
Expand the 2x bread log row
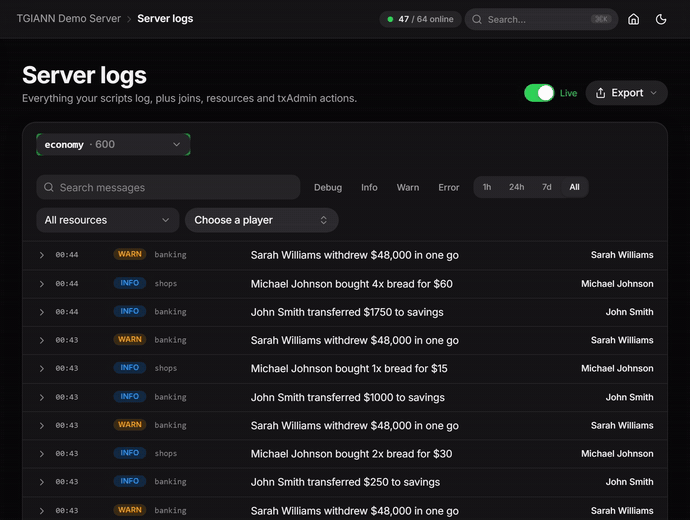pos(41,454)
